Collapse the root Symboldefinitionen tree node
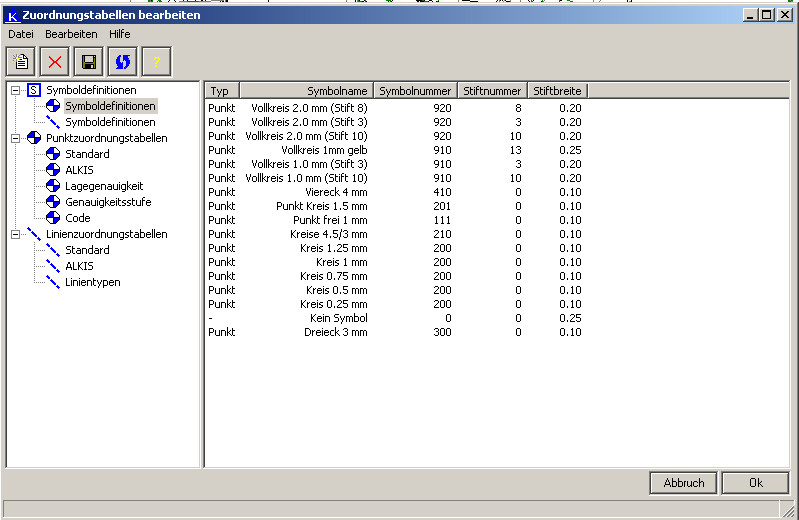 coord(16,90)
